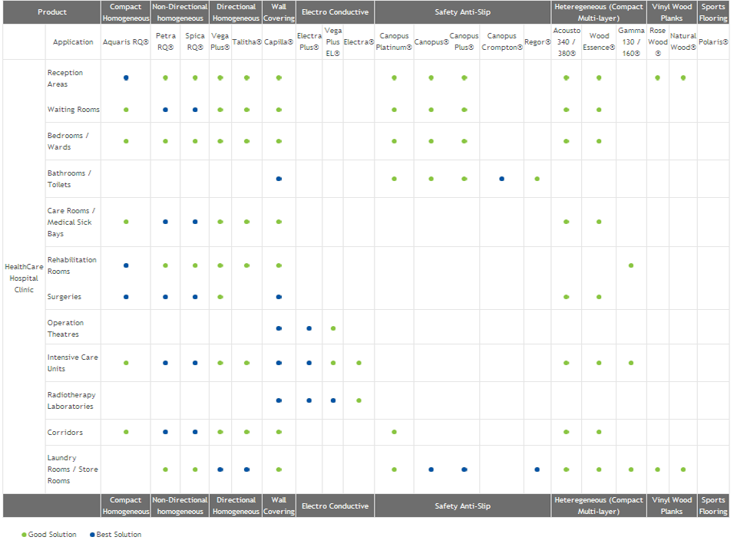Click Sports Flooring in the bottom header row
Image resolution: width=737 pixels, height=560 pixels.
713,506
